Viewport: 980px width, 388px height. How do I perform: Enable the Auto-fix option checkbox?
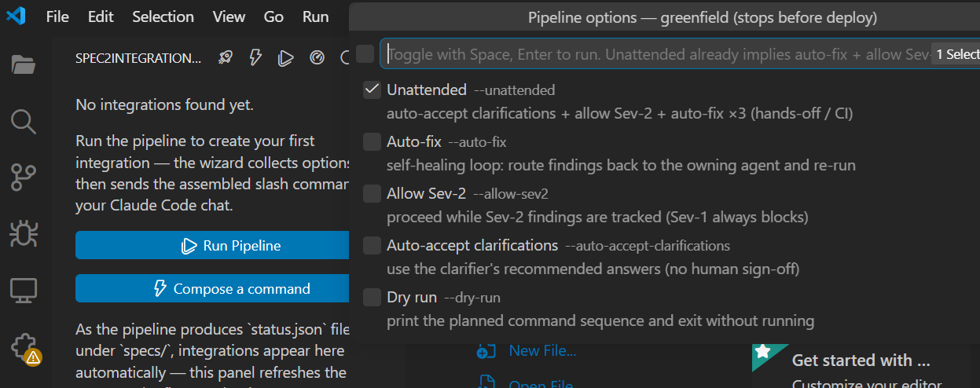pyautogui.click(x=373, y=141)
